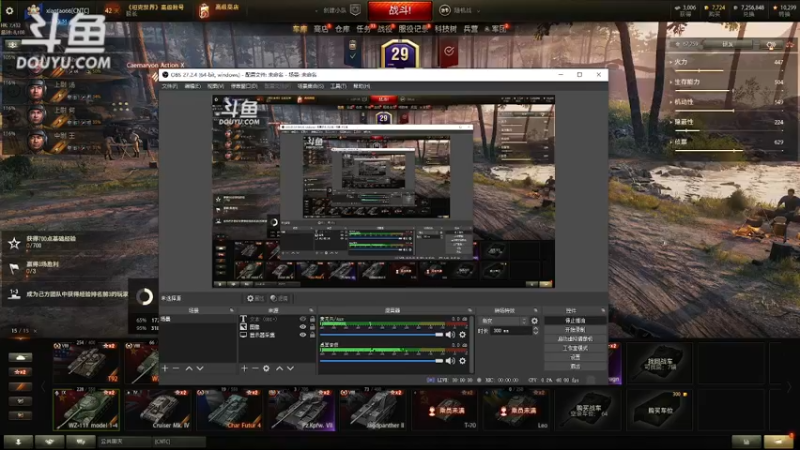The width and height of the screenshot is (800, 450).
Task: Select the Char Futur 4 tank card
Action: 229,410
